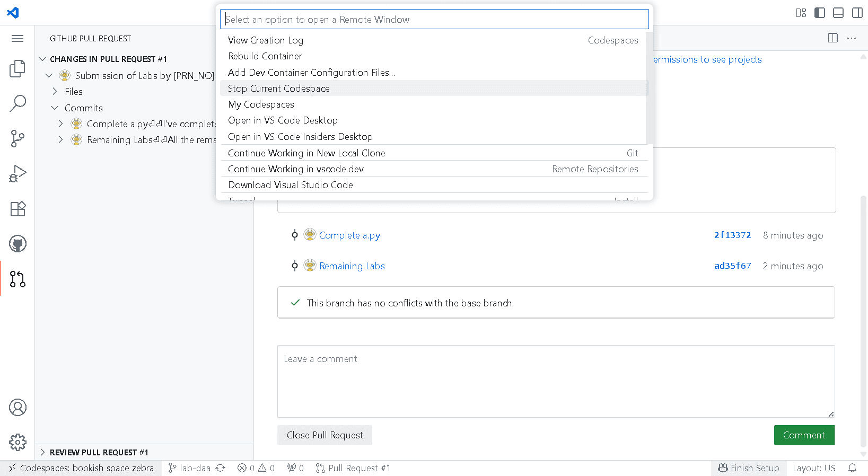Select Add Dev Container Configuration Files option
Screen dimensions: 868x476
(433, 72)
